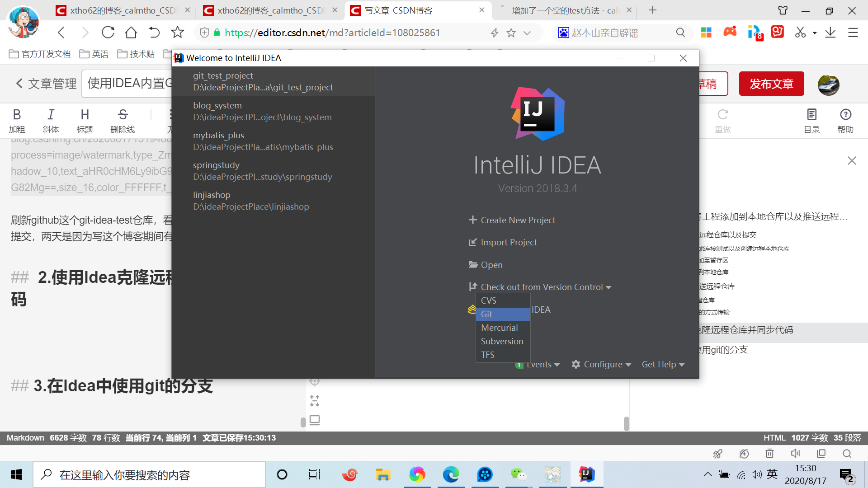Switch to the 写文章-CSDN博客 tab
This screenshot has width=868, height=488.
click(418, 10)
